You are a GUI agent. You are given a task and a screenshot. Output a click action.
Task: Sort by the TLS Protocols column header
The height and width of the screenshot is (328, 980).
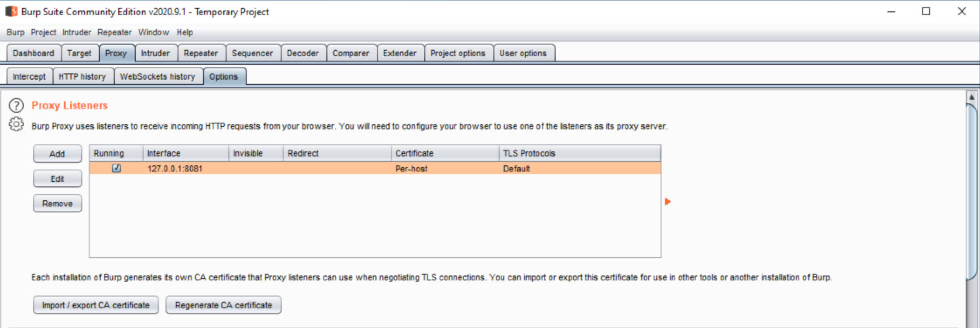(x=580, y=153)
